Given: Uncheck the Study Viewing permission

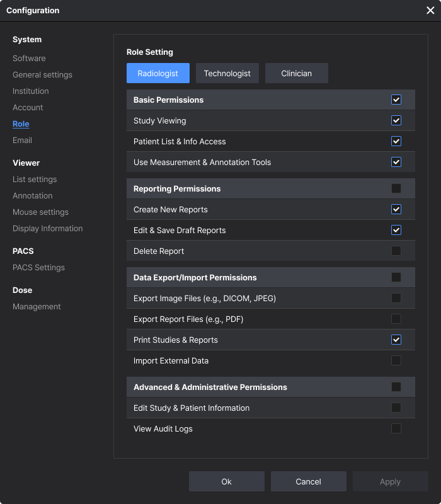Looking at the screenshot, I should coord(396,120).
